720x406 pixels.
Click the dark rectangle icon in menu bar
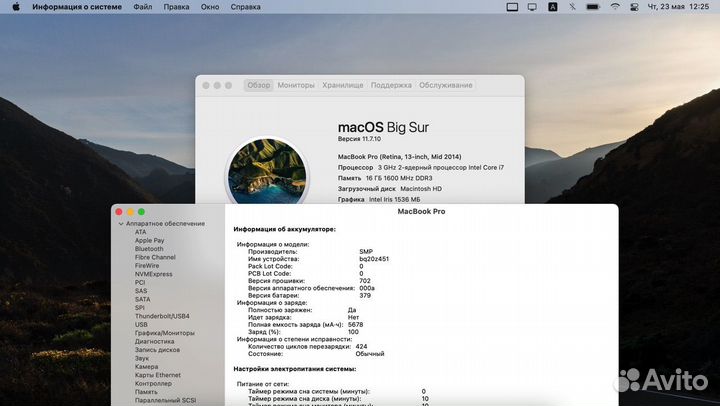coord(512,7)
